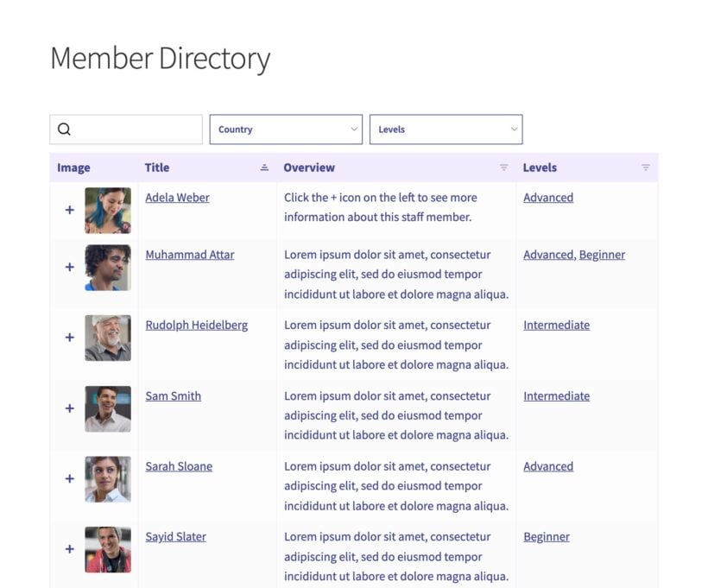Screen dimensions: 708x588
Task: Click the Member Directory page heading
Action: coord(161,59)
